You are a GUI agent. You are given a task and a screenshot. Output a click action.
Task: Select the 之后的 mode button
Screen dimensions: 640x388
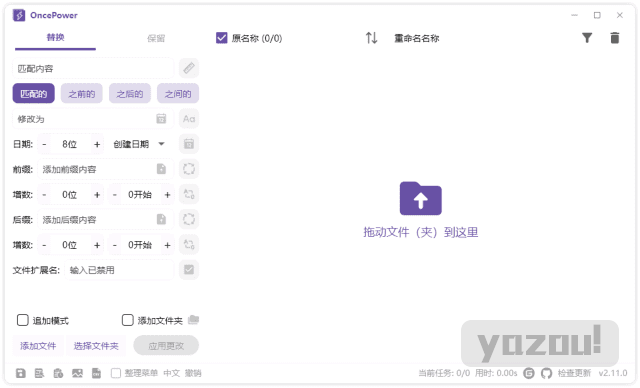[130, 93]
